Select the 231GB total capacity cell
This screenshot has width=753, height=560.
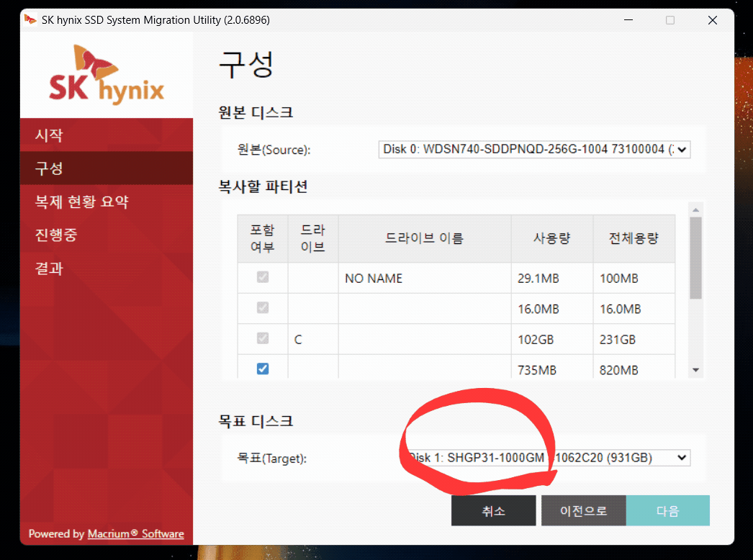634,340
